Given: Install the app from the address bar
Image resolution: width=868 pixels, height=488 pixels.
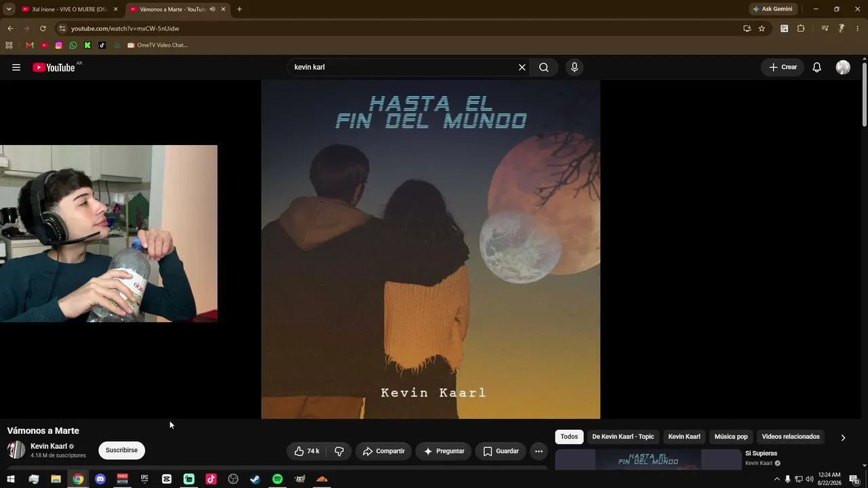Looking at the screenshot, I should tap(747, 28).
